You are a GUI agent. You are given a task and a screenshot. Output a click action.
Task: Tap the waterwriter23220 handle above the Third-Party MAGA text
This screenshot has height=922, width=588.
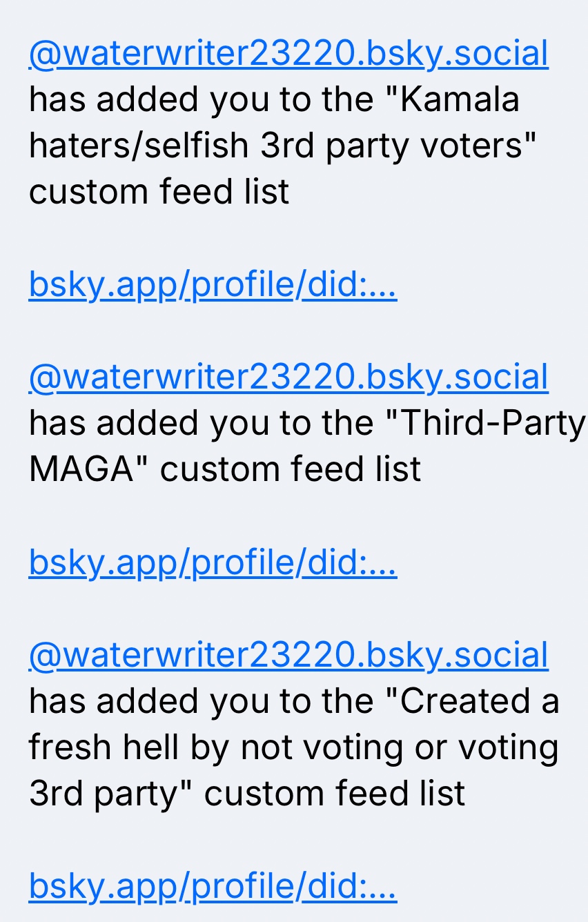coord(288,377)
